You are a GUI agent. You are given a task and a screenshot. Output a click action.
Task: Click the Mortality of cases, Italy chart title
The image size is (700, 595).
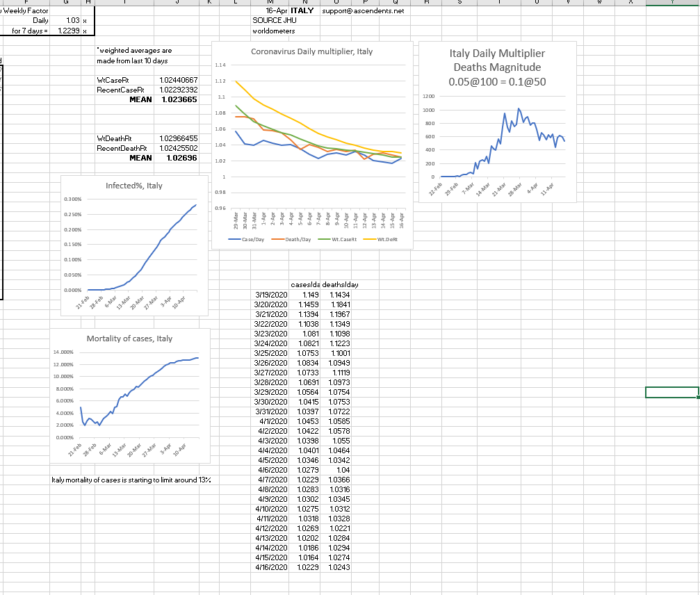[129, 339]
